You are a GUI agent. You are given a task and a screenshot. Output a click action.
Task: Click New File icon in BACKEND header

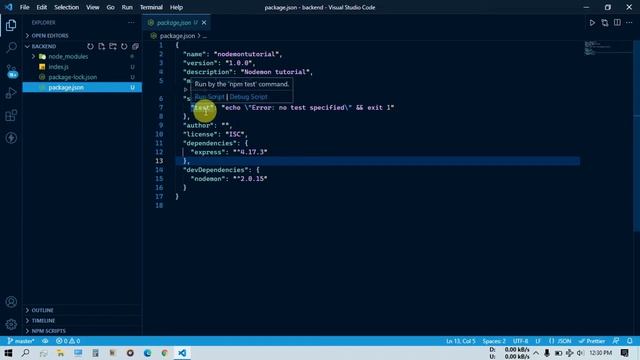coord(101,46)
